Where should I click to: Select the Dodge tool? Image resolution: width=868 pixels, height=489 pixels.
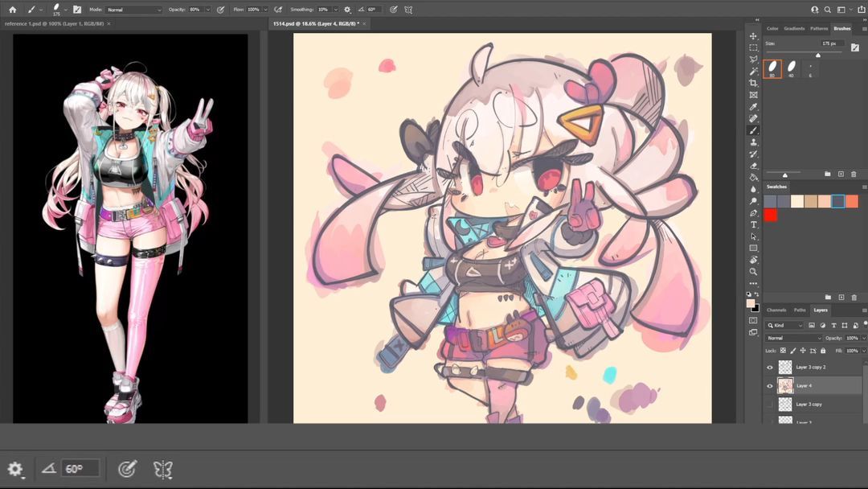pos(753,201)
